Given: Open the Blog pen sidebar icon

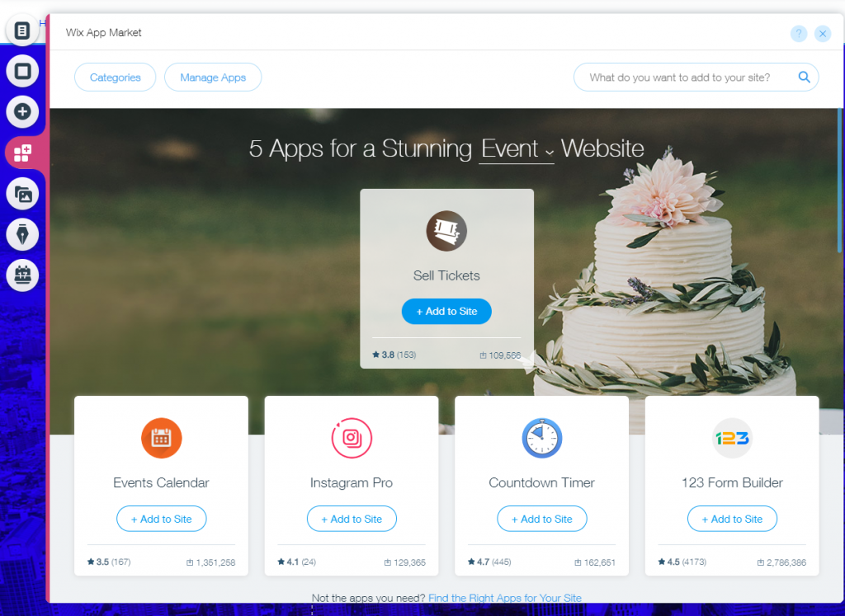Looking at the screenshot, I should point(22,235).
